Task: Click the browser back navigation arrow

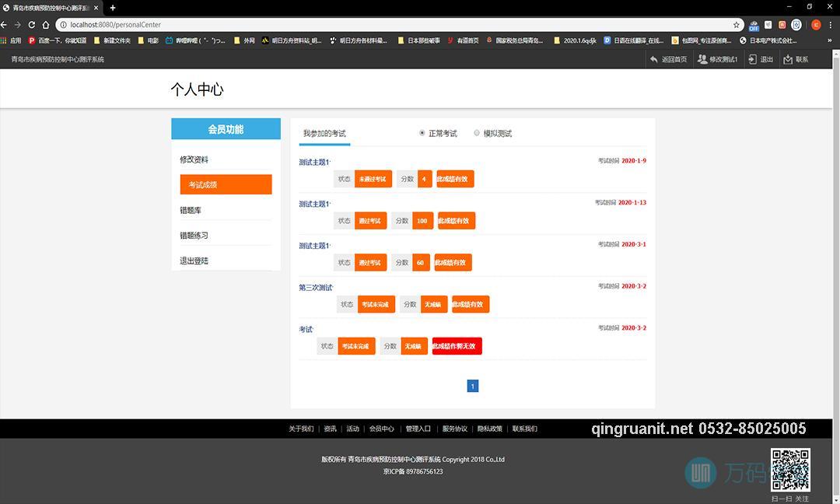Action: tap(6, 24)
